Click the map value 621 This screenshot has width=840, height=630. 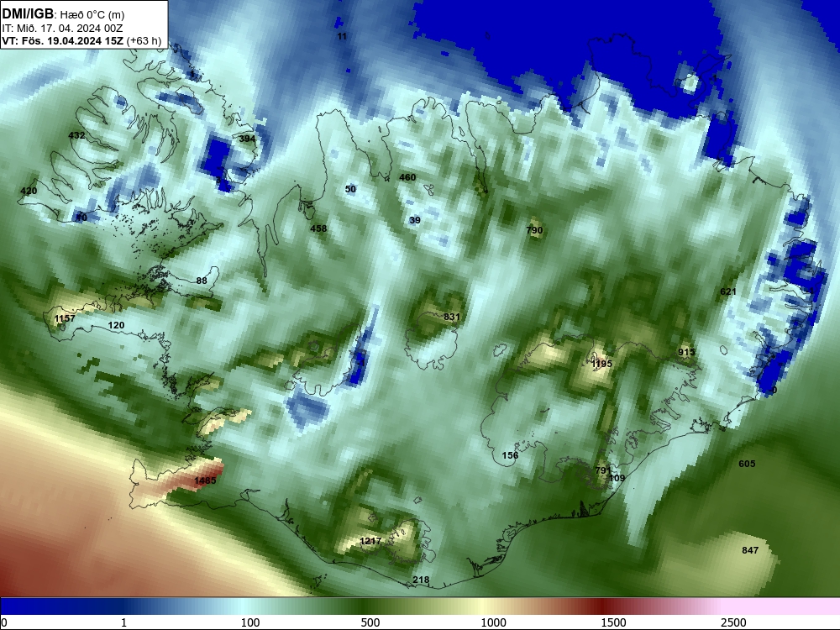(728, 291)
